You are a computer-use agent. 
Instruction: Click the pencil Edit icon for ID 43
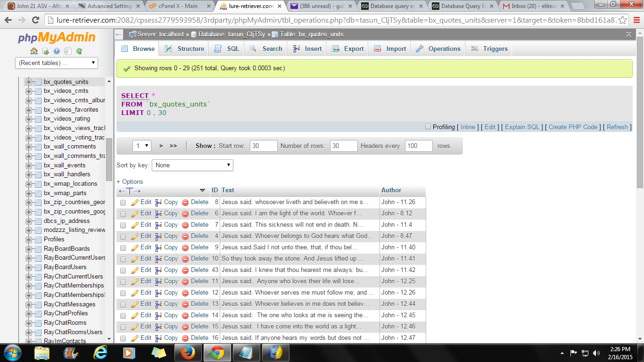coord(135,270)
